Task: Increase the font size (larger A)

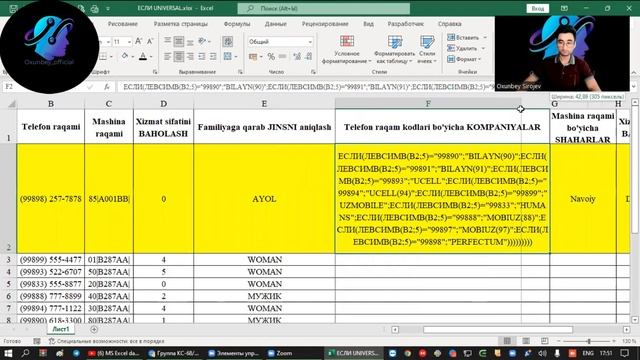Action: tap(138, 41)
